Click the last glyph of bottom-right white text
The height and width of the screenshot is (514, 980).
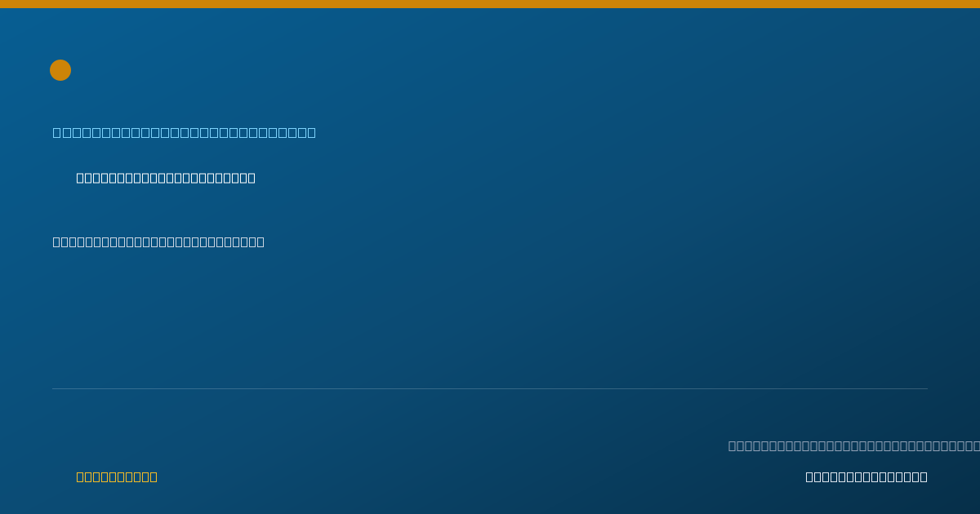pyautogui.click(x=924, y=476)
